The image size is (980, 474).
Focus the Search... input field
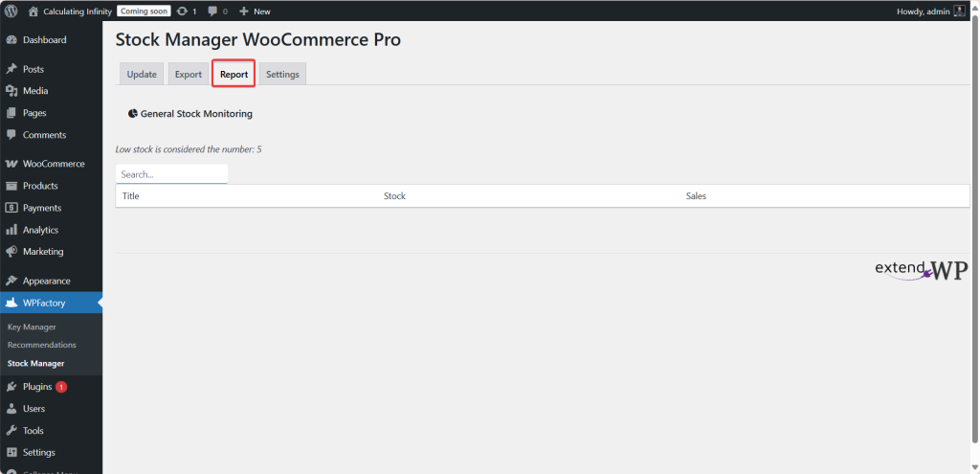point(172,174)
